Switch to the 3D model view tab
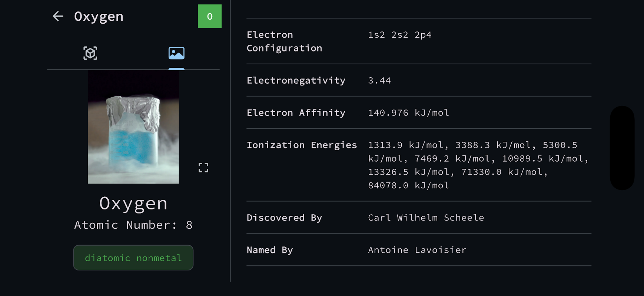Image resolution: width=644 pixels, height=296 pixels. tap(90, 53)
